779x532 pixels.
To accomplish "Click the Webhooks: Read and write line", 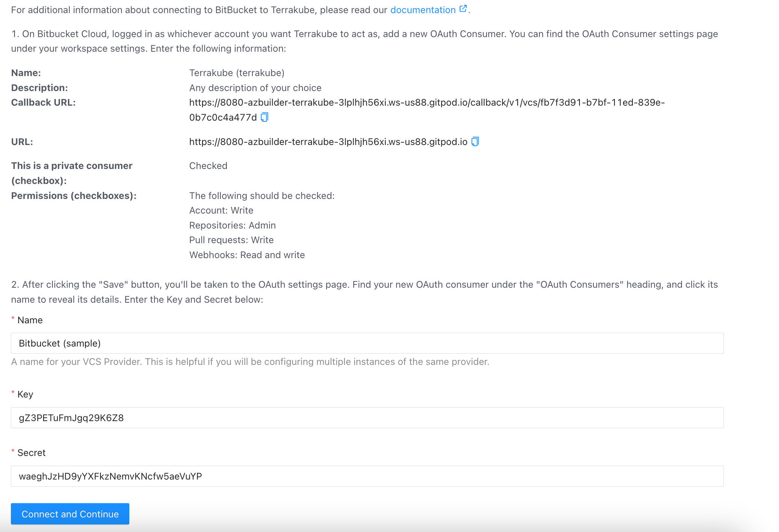I will click(x=247, y=255).
